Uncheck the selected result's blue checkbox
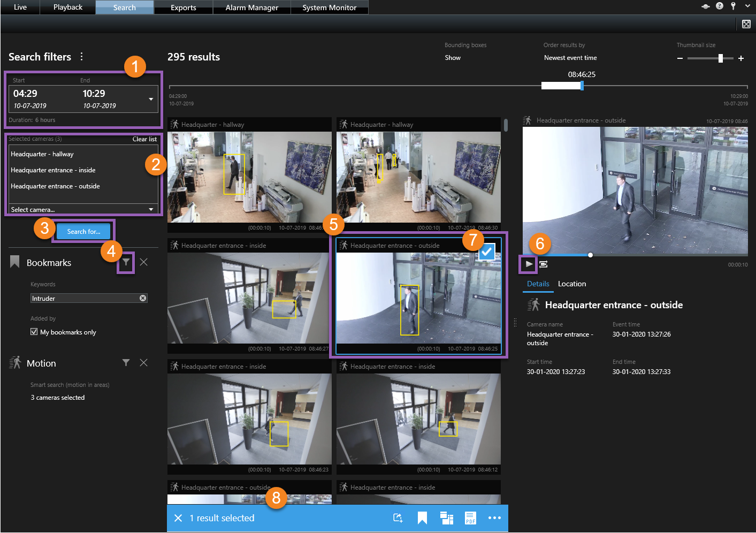 click(x=487, y=252)
